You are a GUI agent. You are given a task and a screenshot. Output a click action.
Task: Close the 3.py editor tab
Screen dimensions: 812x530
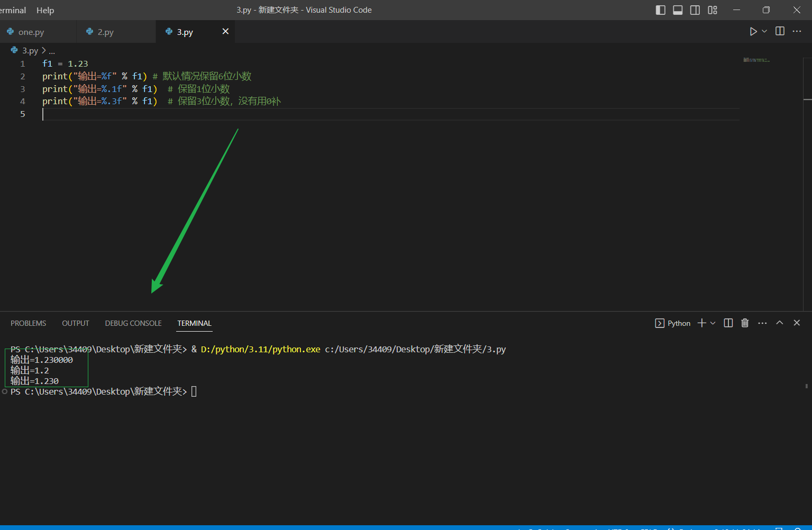click(225, 32)
